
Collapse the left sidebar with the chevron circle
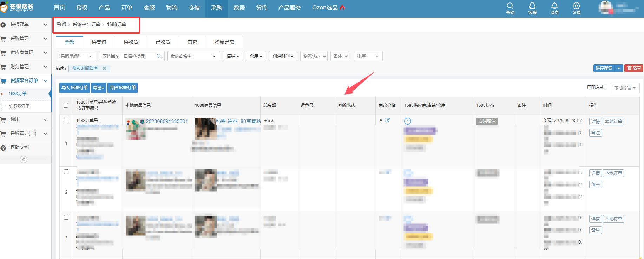click(24, 160)
